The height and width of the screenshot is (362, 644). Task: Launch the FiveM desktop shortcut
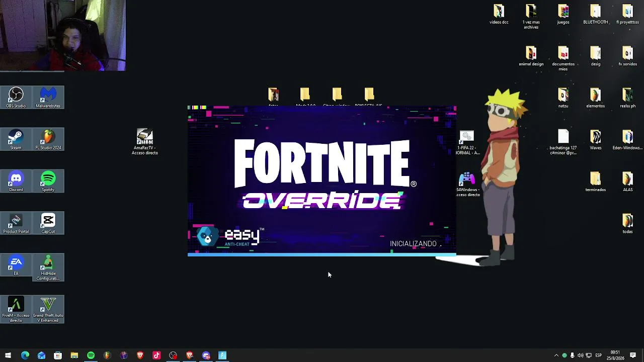click(x=16, y=309)
